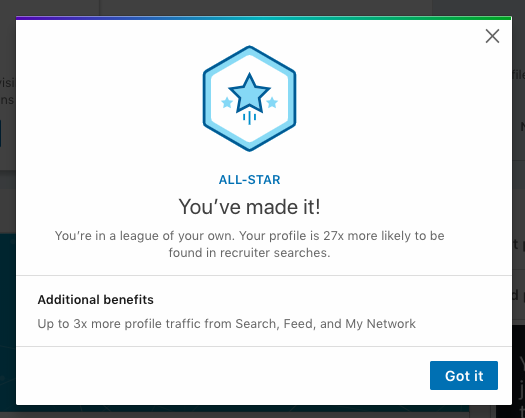This screenshot has height=418, width=525.
Task: Click the dimmed page text at right edge
Action: 518,75
